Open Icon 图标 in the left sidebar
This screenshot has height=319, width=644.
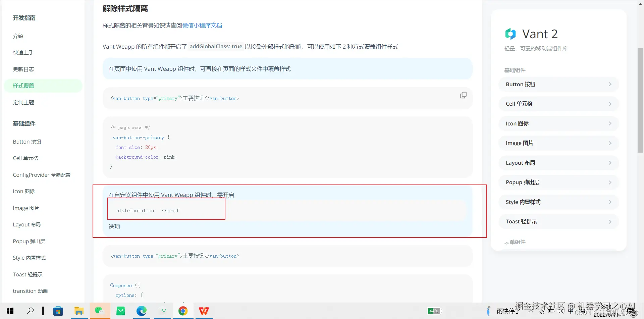[x=24, y=191]
